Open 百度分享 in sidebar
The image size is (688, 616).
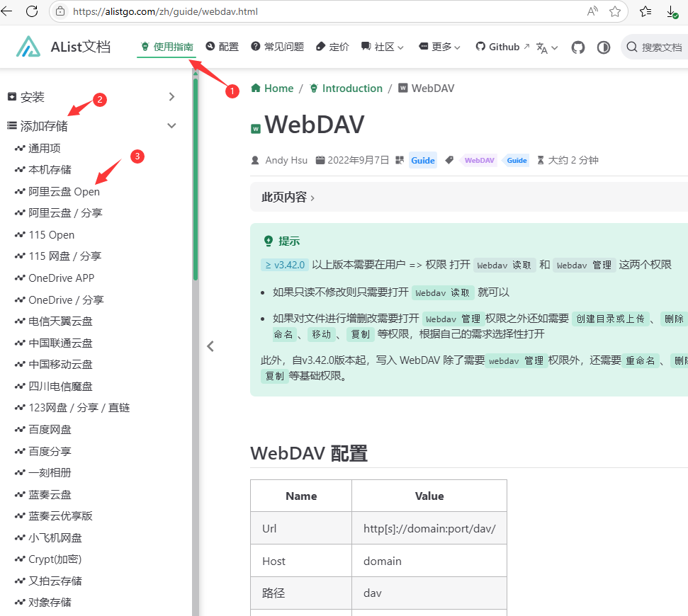(x=43, y=451)
